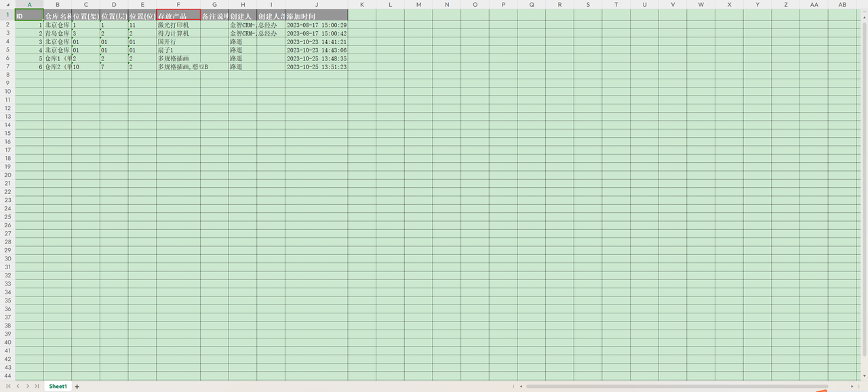Select the 2023-10-23 14:41:21 cell

(x=317, y=41)
